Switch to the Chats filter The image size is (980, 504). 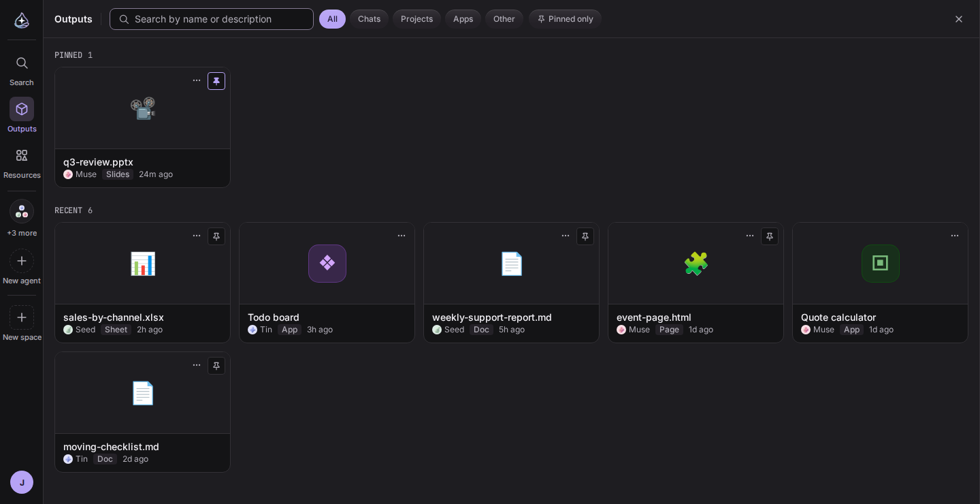369,19
